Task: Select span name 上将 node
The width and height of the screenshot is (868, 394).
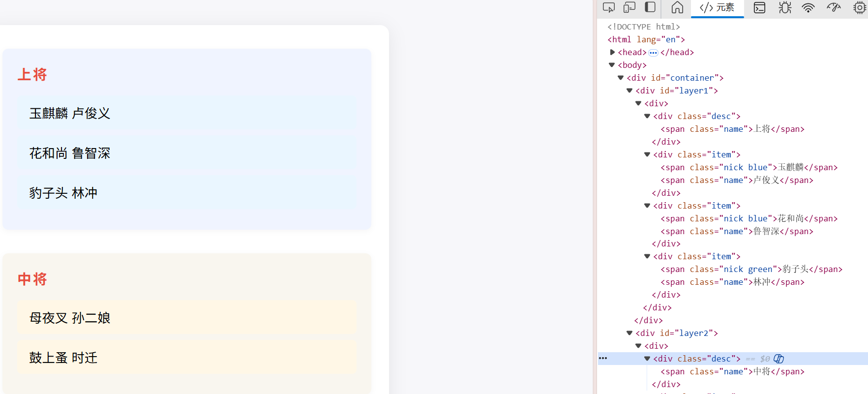Action: pyautogui.click(x=732, y=129)
